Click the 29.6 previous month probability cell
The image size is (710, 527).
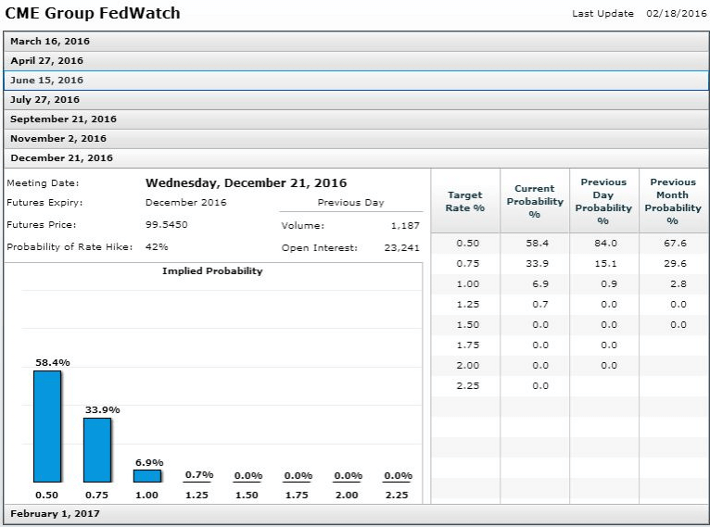[675, 264]
